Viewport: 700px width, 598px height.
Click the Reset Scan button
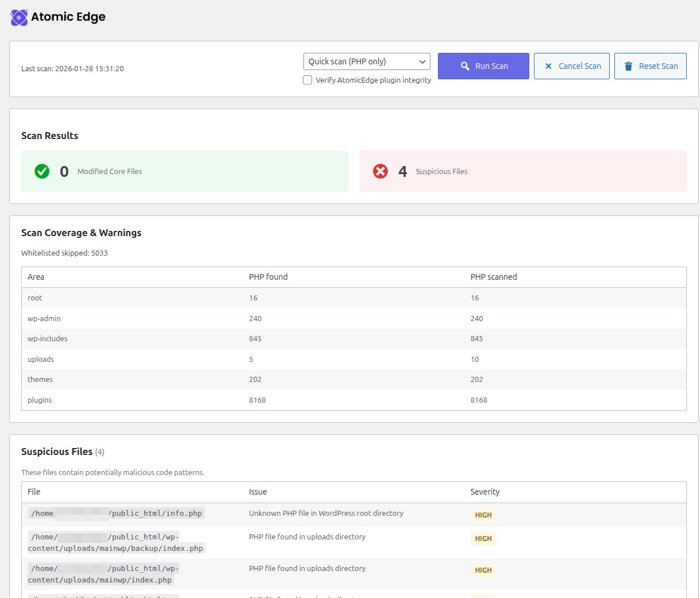(x=650, y=66)
